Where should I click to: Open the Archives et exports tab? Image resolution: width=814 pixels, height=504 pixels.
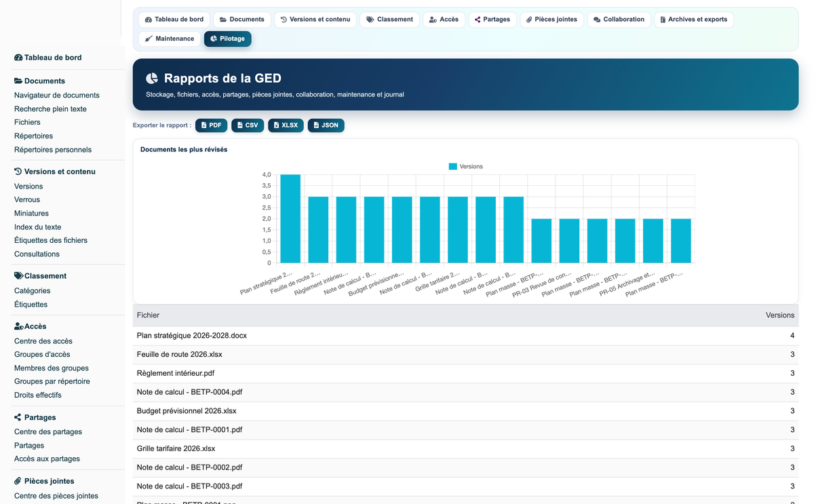[x=693, y=20]
